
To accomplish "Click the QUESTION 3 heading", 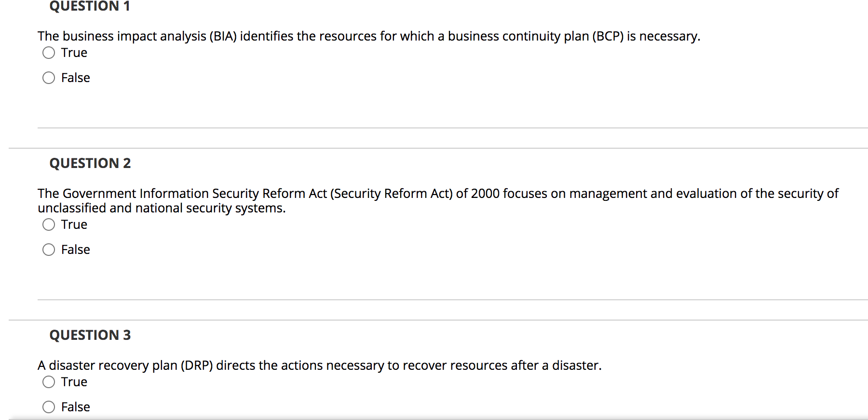I will click(x=90, y=335).
